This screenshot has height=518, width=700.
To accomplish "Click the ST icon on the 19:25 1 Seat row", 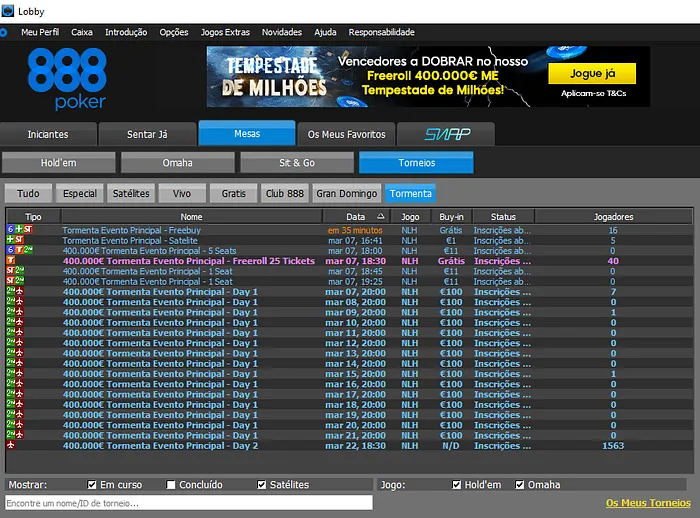I will [x=10, y=280].
